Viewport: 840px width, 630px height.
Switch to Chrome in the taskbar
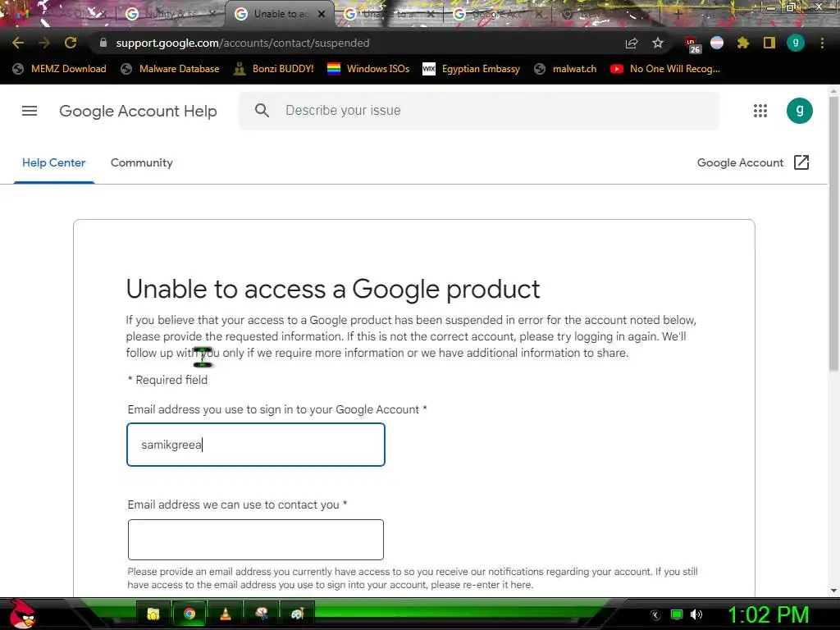[x=189, y=614]
